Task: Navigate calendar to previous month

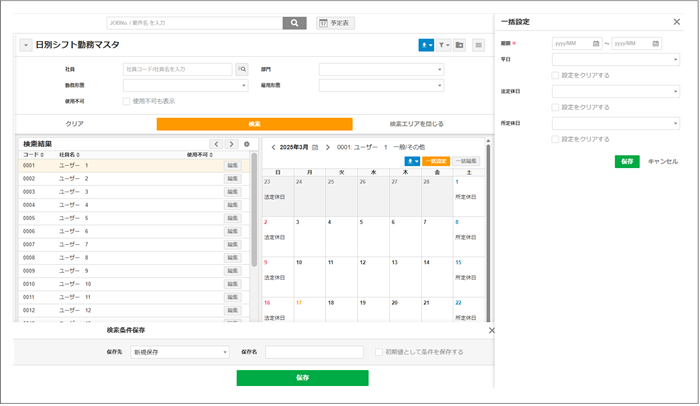Action: [x=274, y=147]
